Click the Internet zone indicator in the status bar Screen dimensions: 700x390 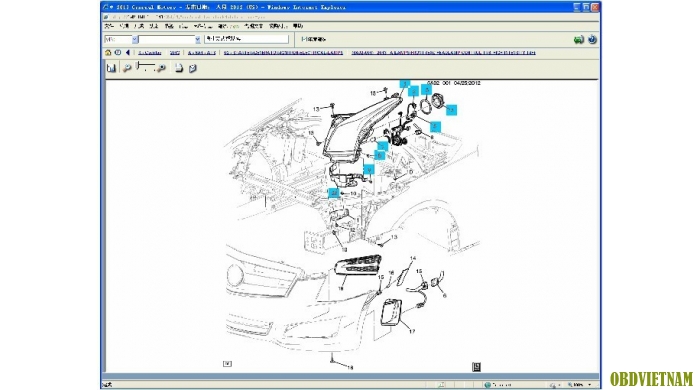(498, 385)
